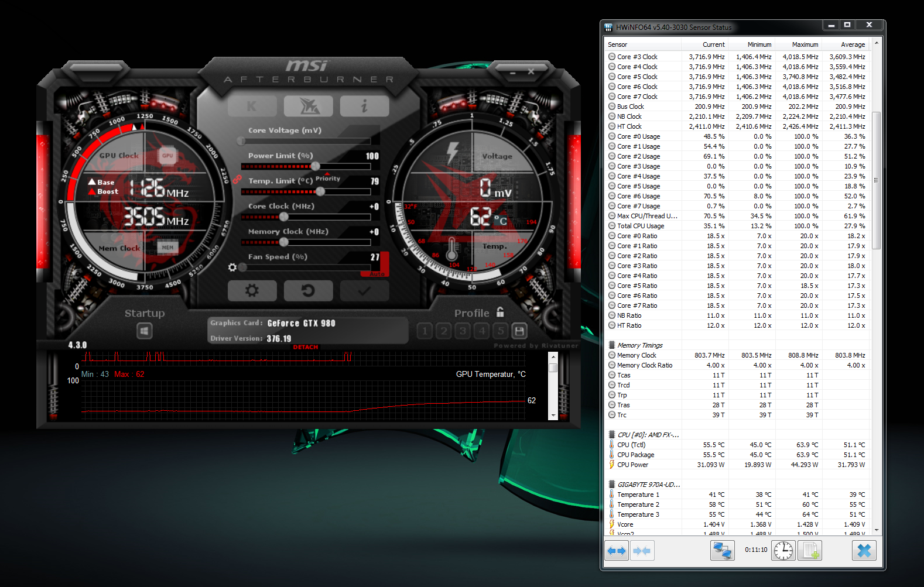Click the Average column header in HWiNFO
This screenshot has width=924, height=587.
point(845,44)
